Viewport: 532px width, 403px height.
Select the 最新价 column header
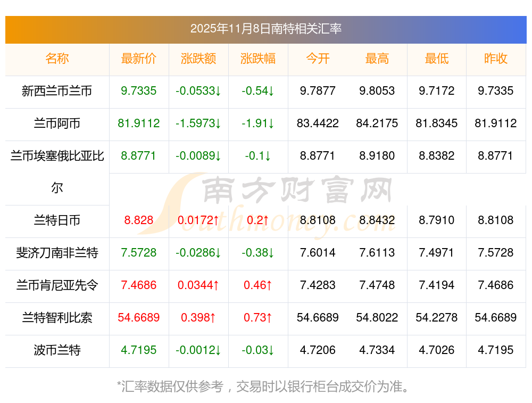coord(139,59)
